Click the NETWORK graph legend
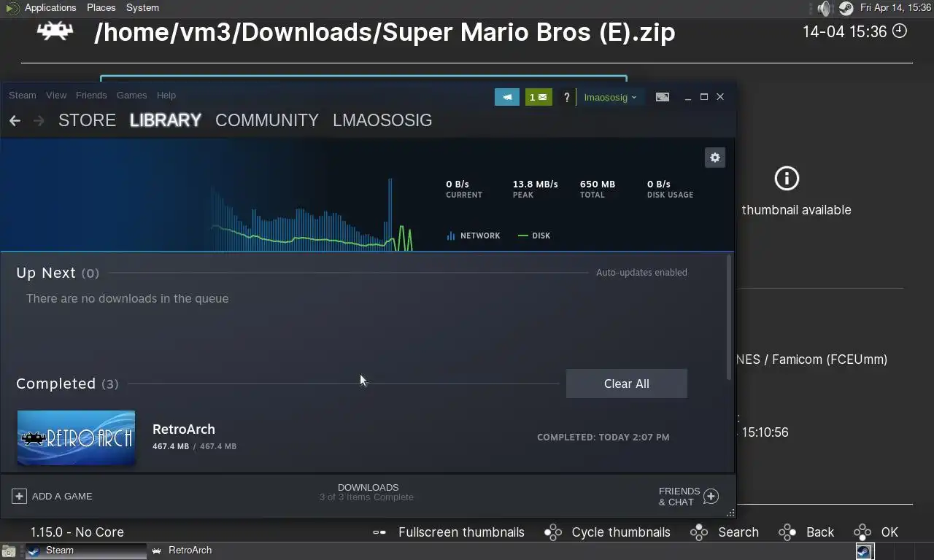This screenshot has width=934, height=560. (473, 236)
